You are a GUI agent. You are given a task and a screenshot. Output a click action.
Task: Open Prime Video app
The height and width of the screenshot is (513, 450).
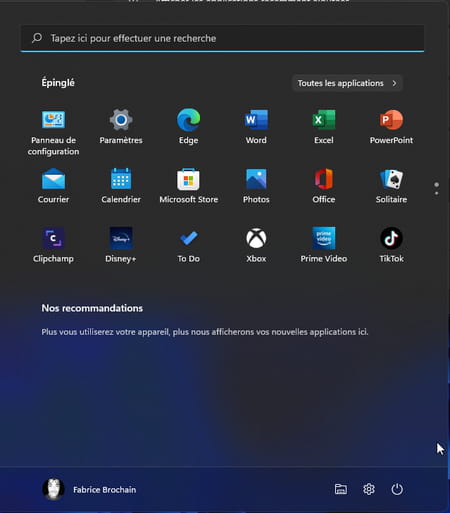coord(324,245)
